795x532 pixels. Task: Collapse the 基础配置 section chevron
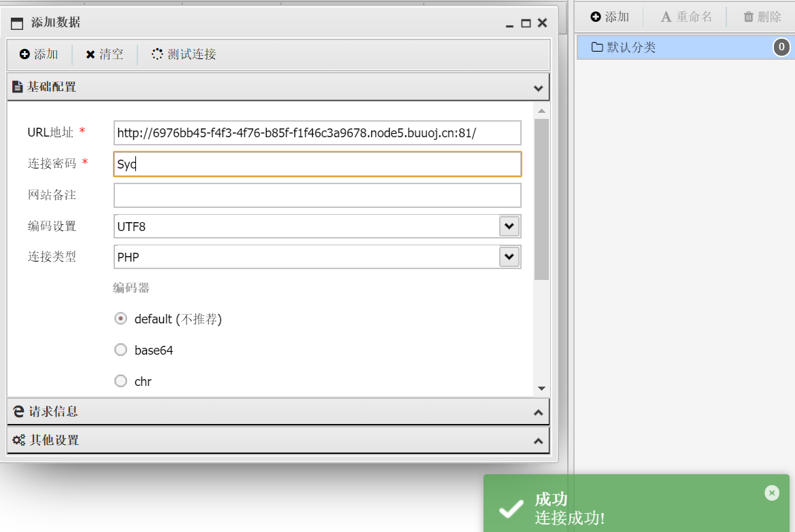click(539, 88)
